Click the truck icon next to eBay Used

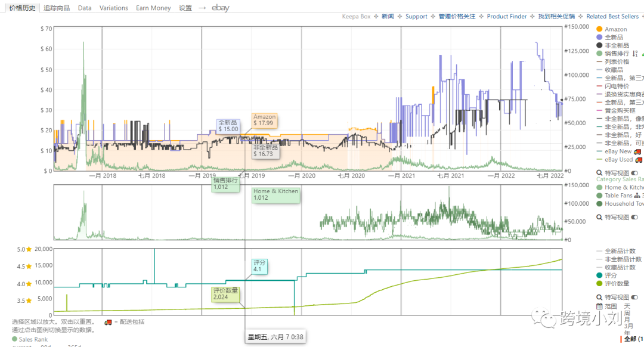pyautogui.click(x=639, y=160)
